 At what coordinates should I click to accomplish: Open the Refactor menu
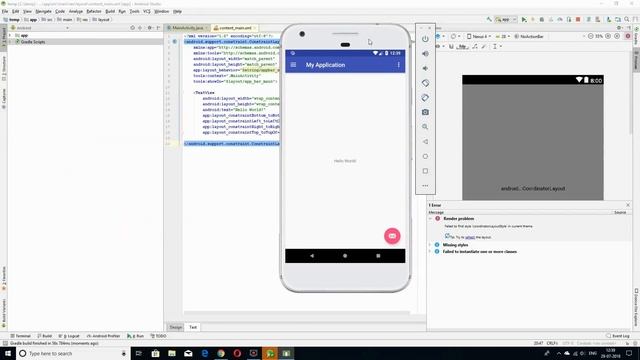pyautogui.click(x=93, y=11)
